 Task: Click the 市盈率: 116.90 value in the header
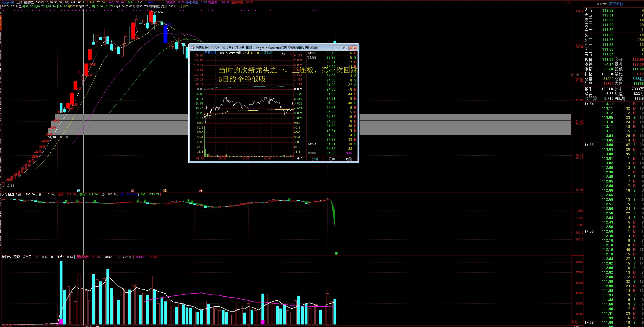(x=219, y=2)
